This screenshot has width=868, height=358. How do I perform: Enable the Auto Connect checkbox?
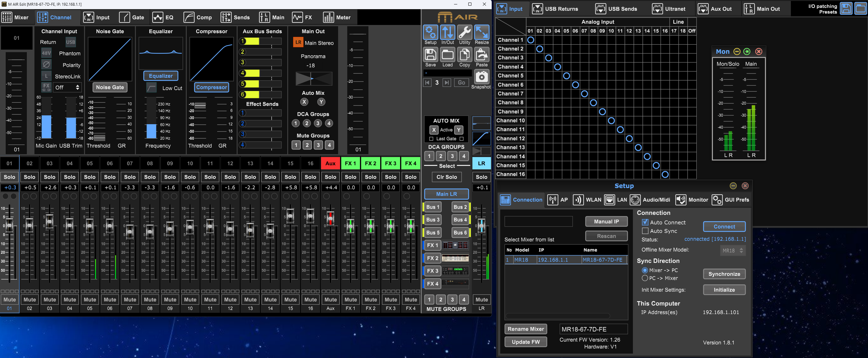(645, 222)
